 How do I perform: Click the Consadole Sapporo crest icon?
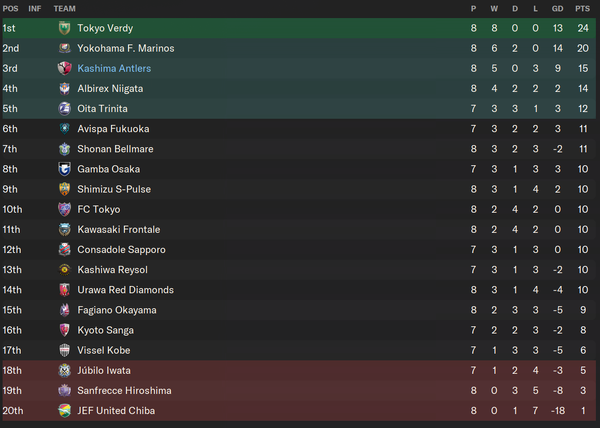point(64,250)
